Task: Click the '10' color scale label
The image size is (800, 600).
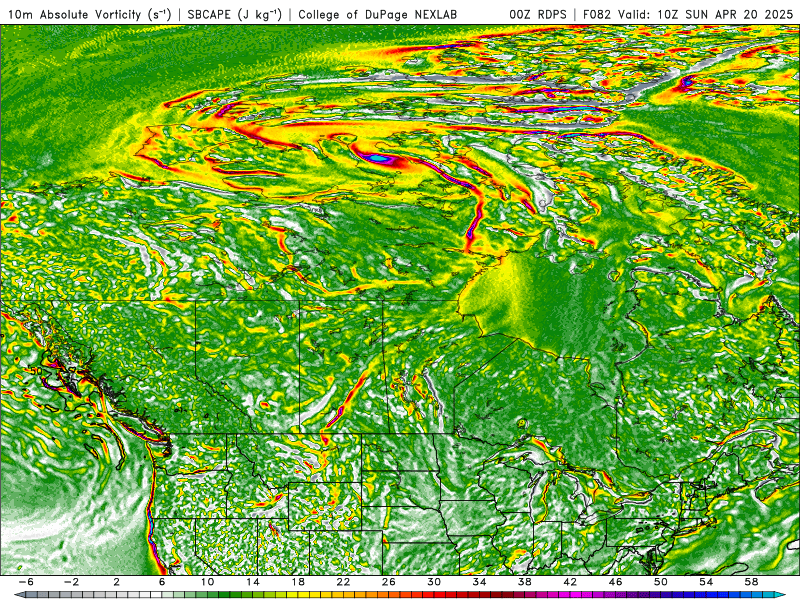Action: (x=207, y=582)
